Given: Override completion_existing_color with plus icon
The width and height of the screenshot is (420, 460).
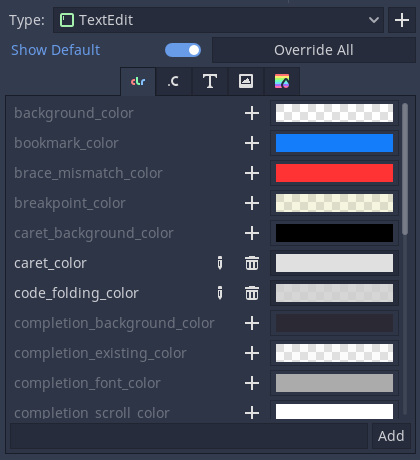Looking at the screenshot, I should tap(252, 353).
